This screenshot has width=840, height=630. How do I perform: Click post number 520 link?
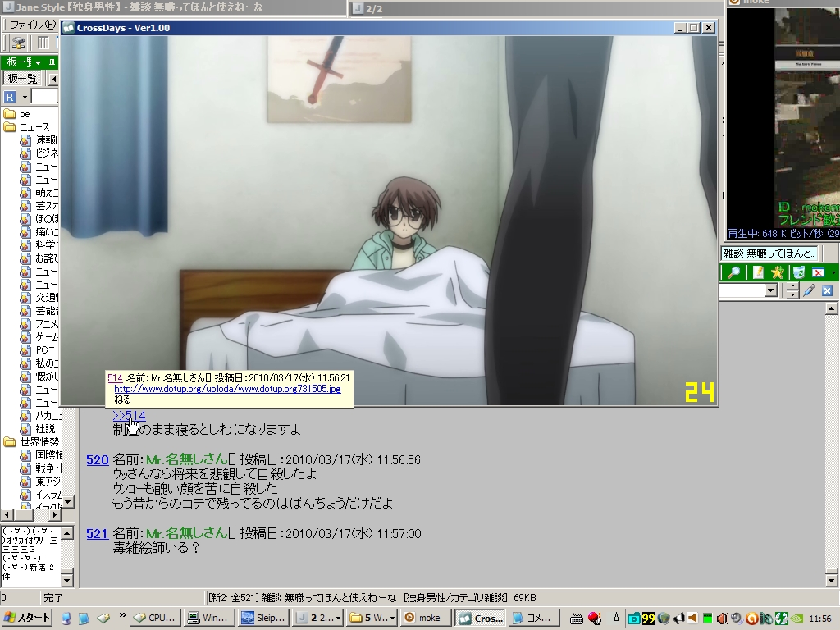tap(97, 460)
